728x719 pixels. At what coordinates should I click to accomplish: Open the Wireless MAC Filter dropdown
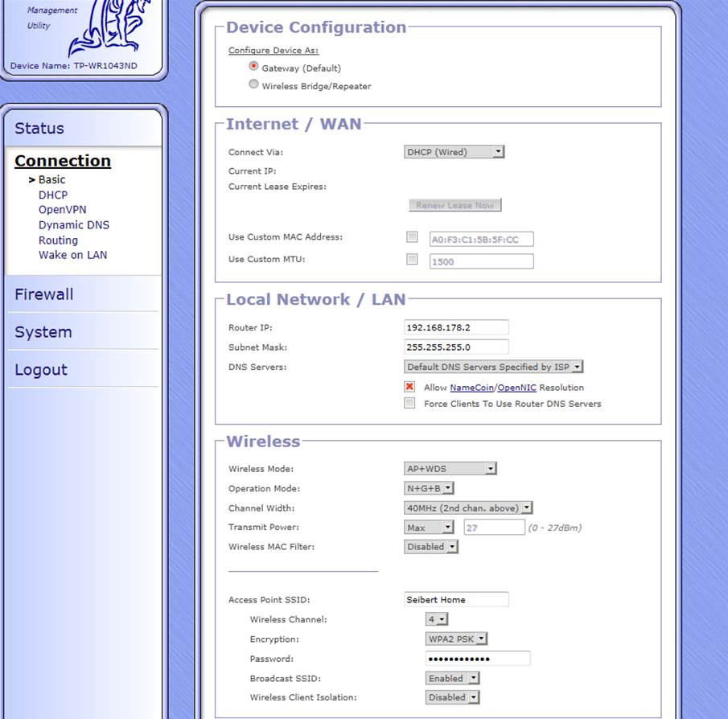pyautogui.click(x=431, y=546)
